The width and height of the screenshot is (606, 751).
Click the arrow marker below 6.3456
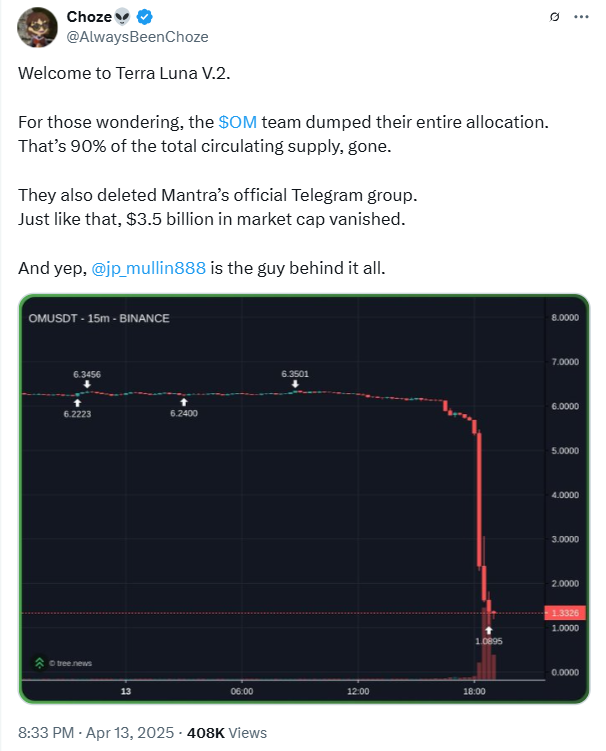tap(87, 384)
